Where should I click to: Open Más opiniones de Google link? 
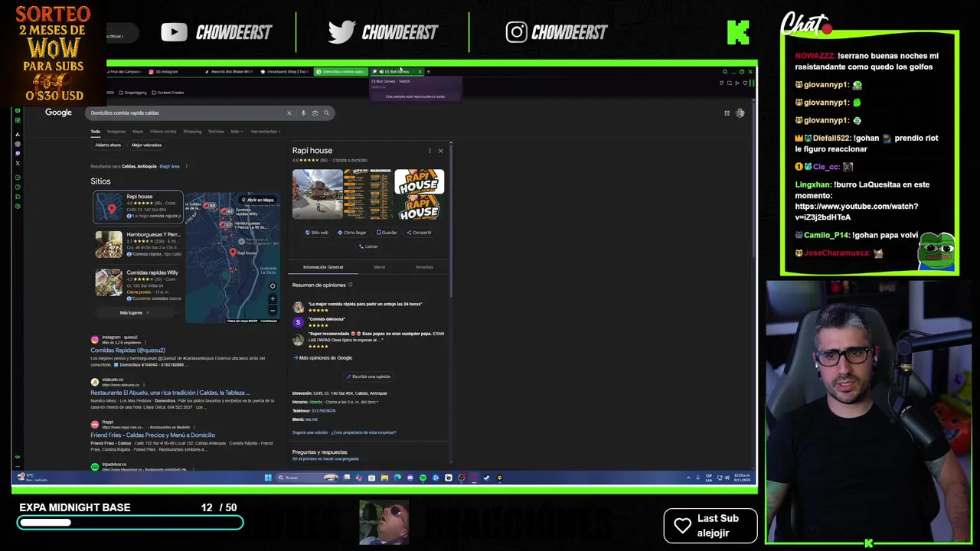tap(325, 357)
